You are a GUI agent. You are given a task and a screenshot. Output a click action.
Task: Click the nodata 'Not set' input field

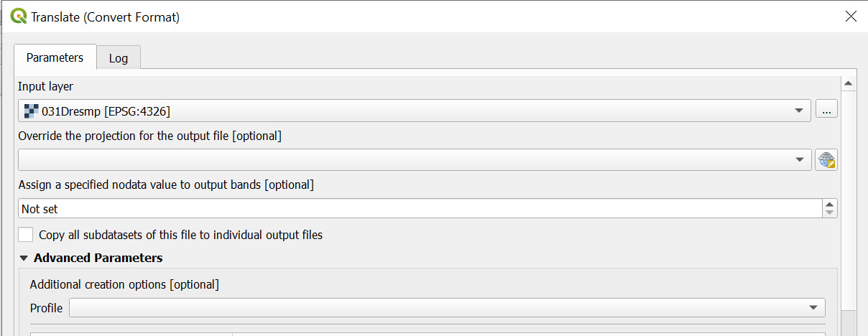click(x=417, y=208)
